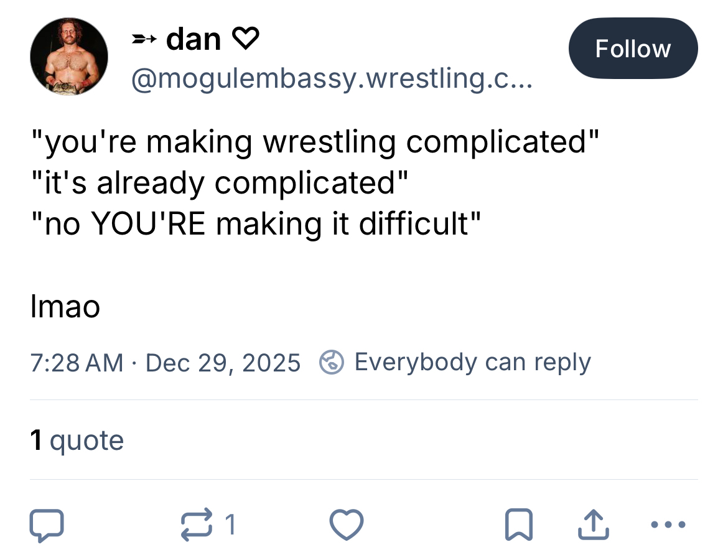Bookmark this post

point(519,525)
